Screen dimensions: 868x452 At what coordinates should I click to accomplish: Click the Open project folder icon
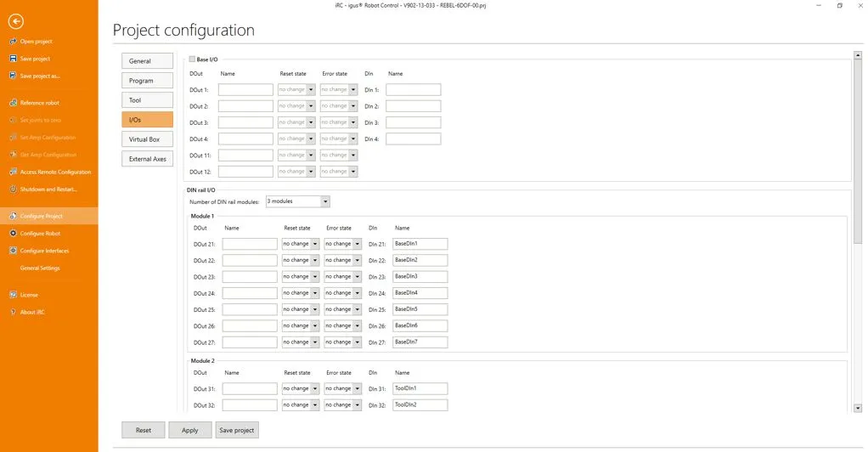(14, 42)
